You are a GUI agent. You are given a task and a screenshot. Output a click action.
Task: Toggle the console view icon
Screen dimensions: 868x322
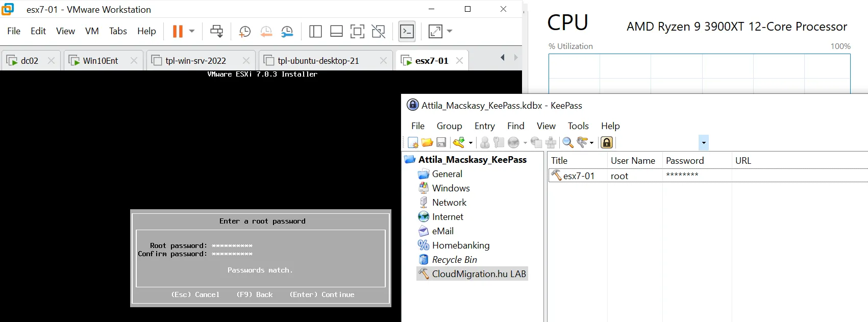coord(407,32)
